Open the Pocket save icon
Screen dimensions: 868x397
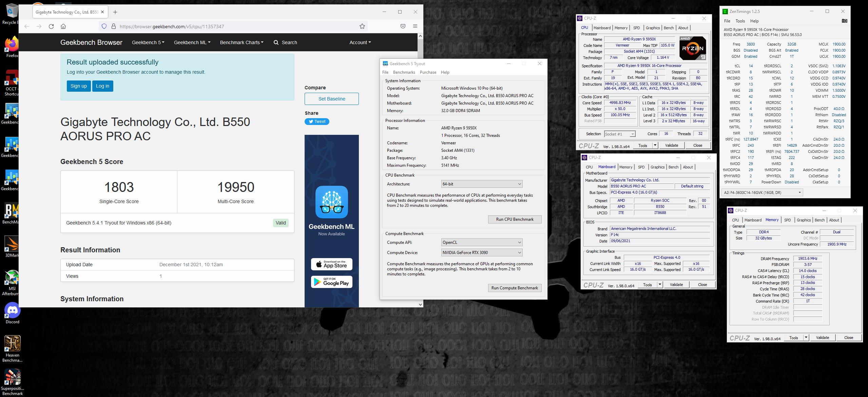click(x=403, y=26)
